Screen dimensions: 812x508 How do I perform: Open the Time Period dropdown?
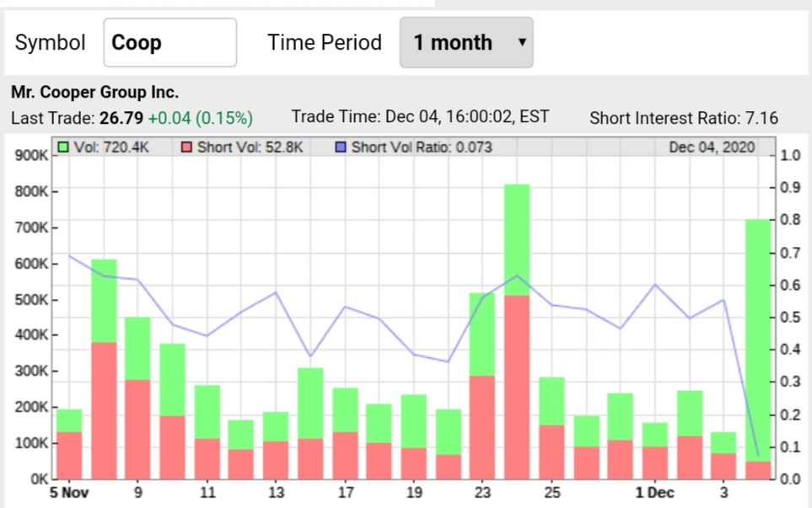pos(466,42)
